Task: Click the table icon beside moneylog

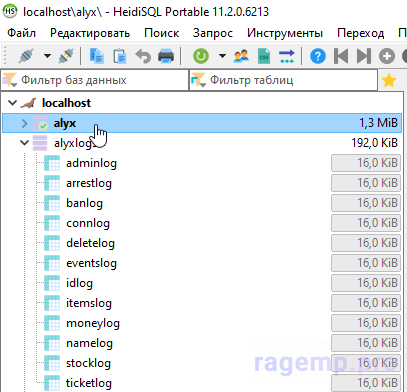Action: [x=52, y=323]
